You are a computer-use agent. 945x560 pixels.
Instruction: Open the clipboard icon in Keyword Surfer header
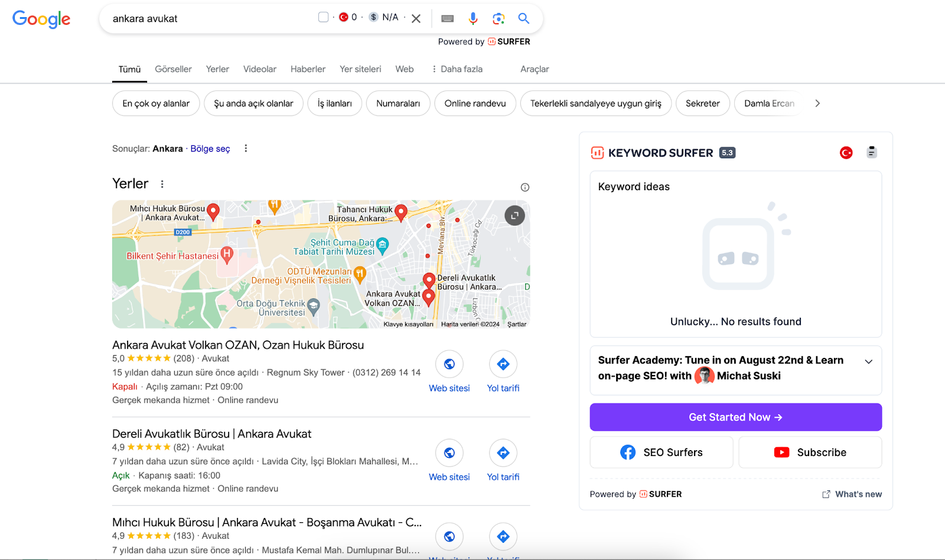[872, 152]
